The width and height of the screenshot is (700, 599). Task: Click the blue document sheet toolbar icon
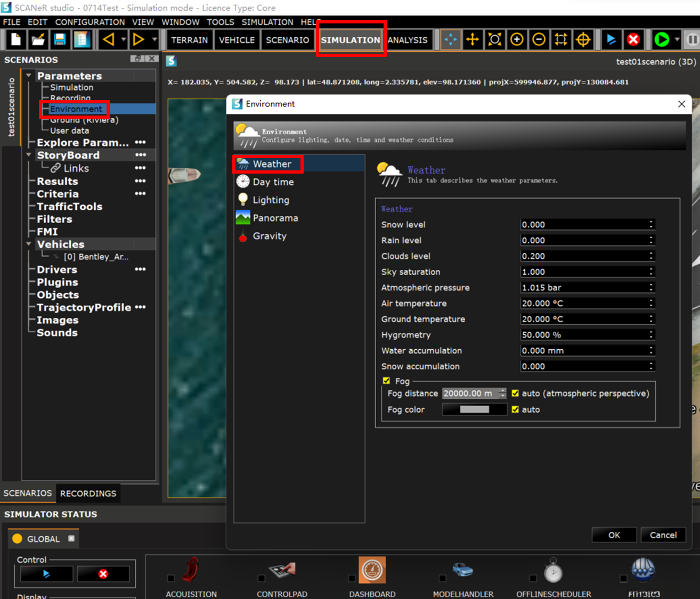pyautogui.click(x=82, y=39)
